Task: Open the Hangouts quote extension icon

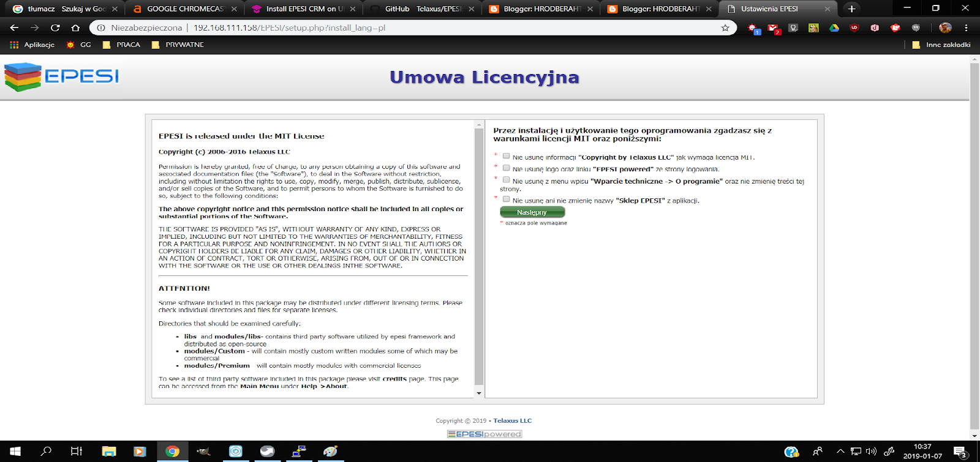Action: pos(916,28)
